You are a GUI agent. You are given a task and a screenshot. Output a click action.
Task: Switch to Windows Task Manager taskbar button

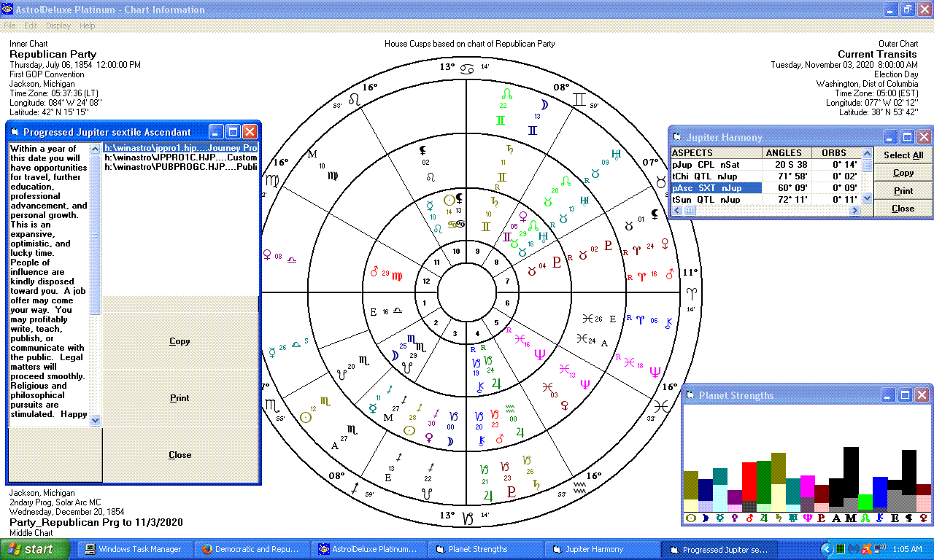136,549
